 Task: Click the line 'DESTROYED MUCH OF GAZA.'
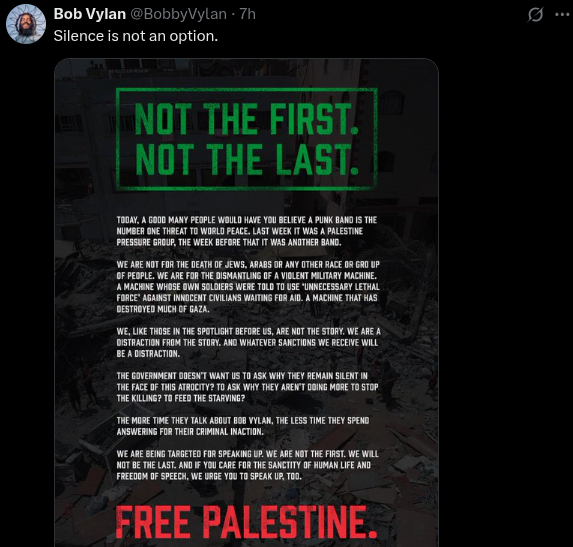[x=163, y=309]
